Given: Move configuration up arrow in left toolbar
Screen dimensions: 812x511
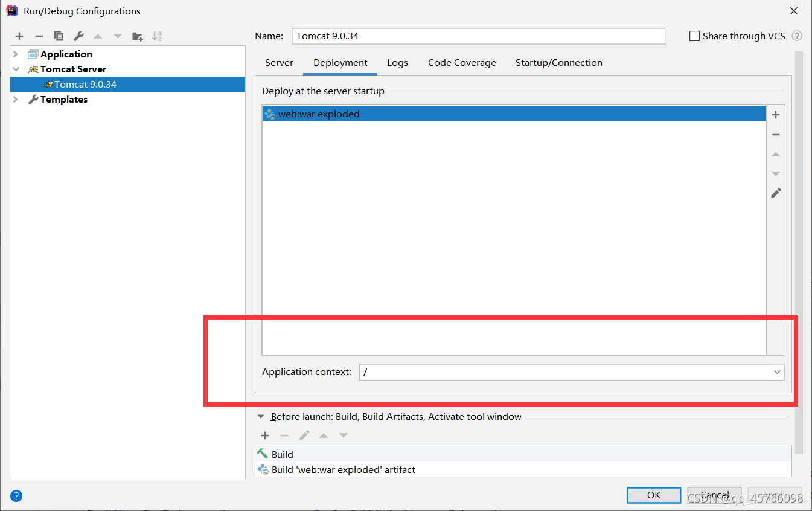Looking at the screenshot, I should tap(98, 36).
